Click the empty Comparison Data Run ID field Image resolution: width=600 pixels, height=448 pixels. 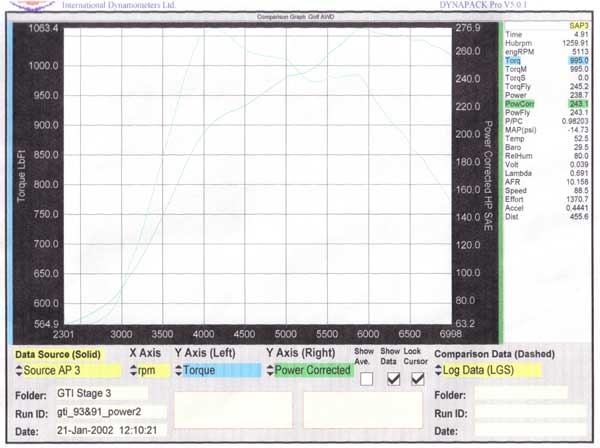click(x=530, y=412)
